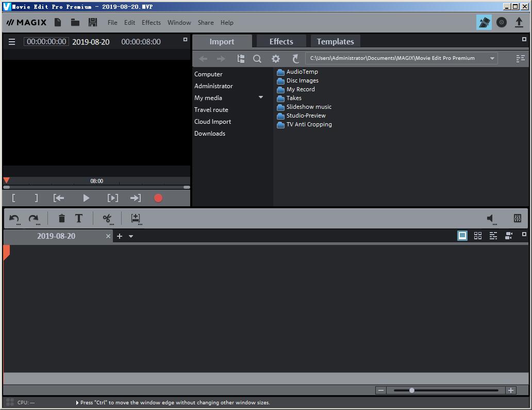Switch to Timeline mode view
This screenshot has width=532, height=410.
[493, 236]
